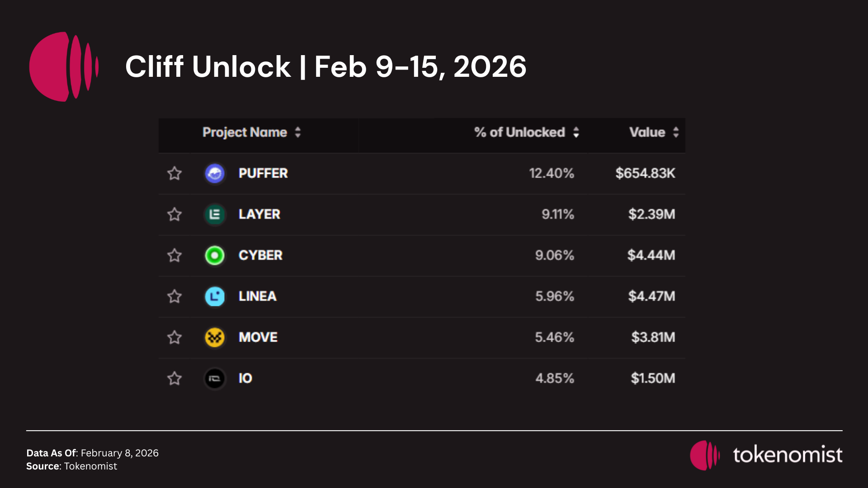
Task: Sort the Value column arrows
Action: click(x=676, y=132)
